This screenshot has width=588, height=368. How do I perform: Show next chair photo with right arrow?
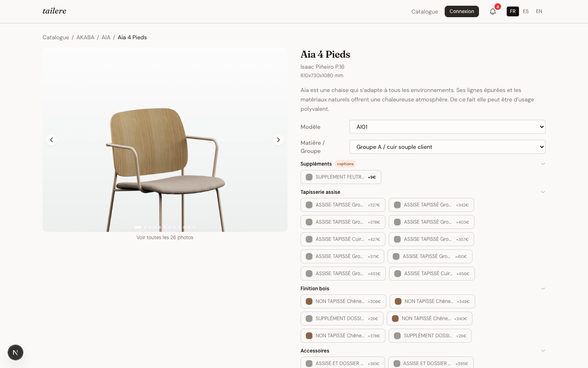(x=278, y=140)
